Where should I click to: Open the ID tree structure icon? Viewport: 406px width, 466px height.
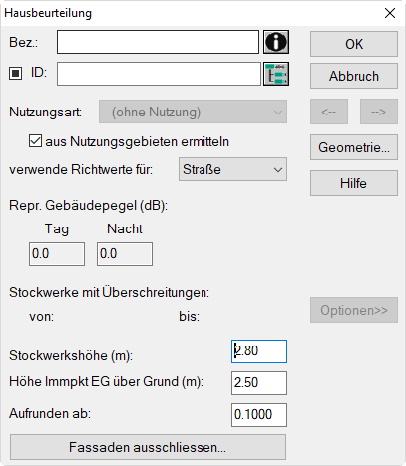[x=276, y=74]
